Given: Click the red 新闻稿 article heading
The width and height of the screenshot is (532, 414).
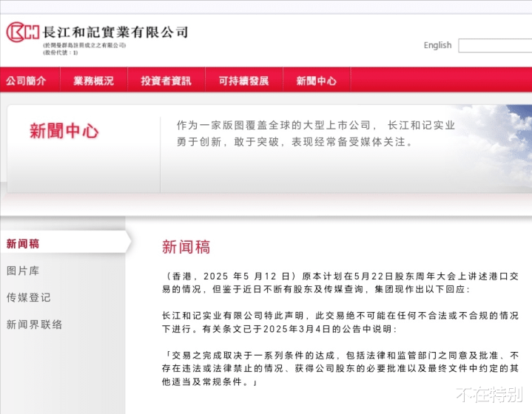Looking at the screenshot, I should (x=186, y=247).
